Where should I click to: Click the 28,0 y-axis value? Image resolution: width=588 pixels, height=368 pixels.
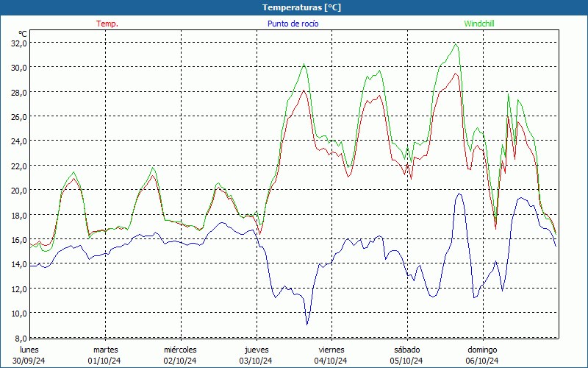19,93
